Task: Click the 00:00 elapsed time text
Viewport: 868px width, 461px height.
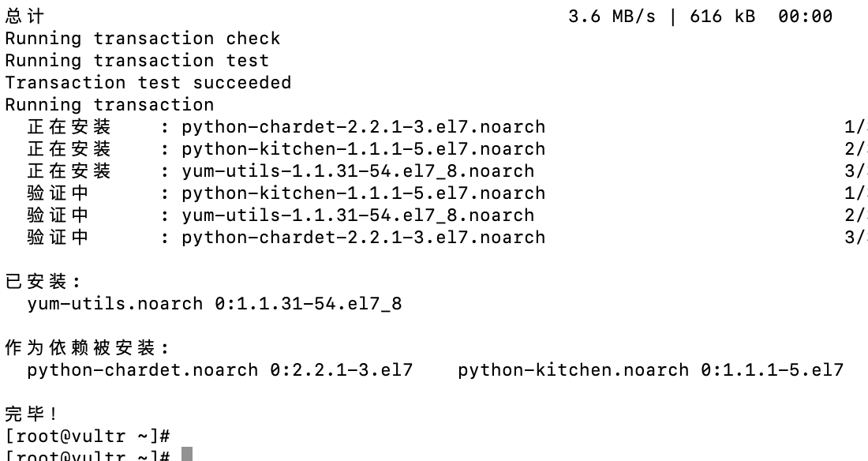Action: 805,17
